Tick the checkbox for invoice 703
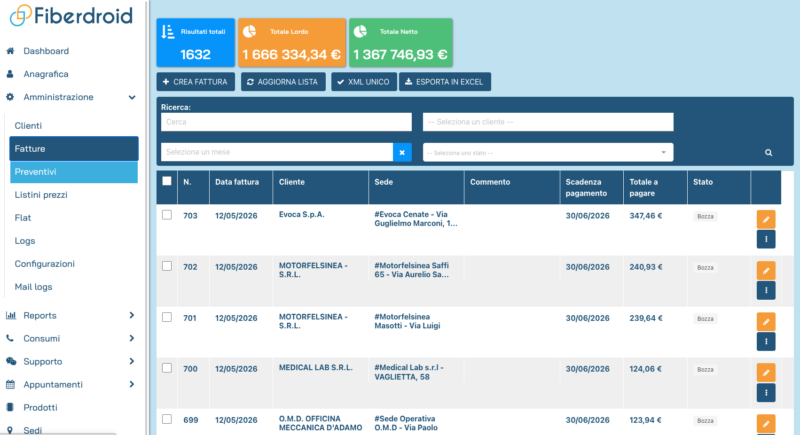 [167, 215]
